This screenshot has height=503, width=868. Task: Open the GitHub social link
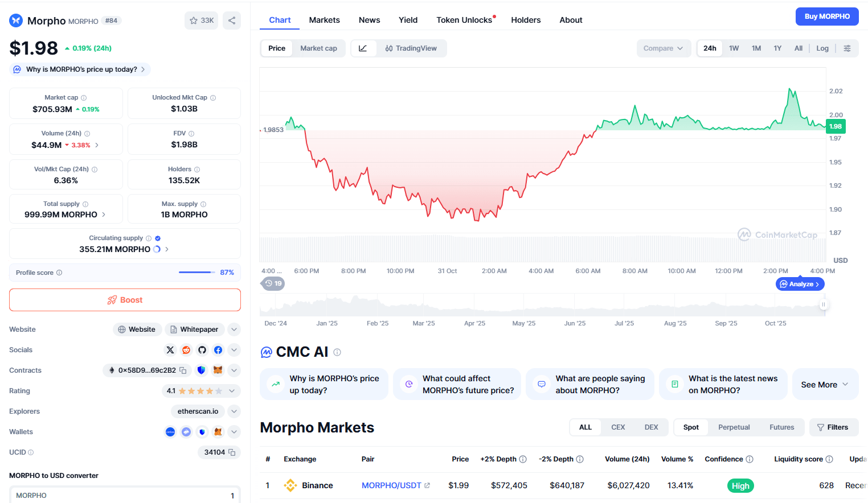click(x=202, y=350)
